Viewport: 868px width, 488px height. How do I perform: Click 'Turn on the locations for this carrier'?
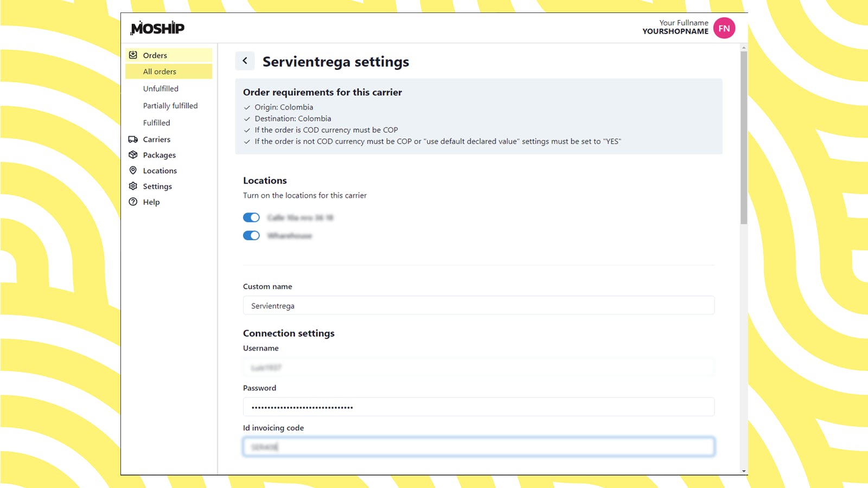point(305,195)
